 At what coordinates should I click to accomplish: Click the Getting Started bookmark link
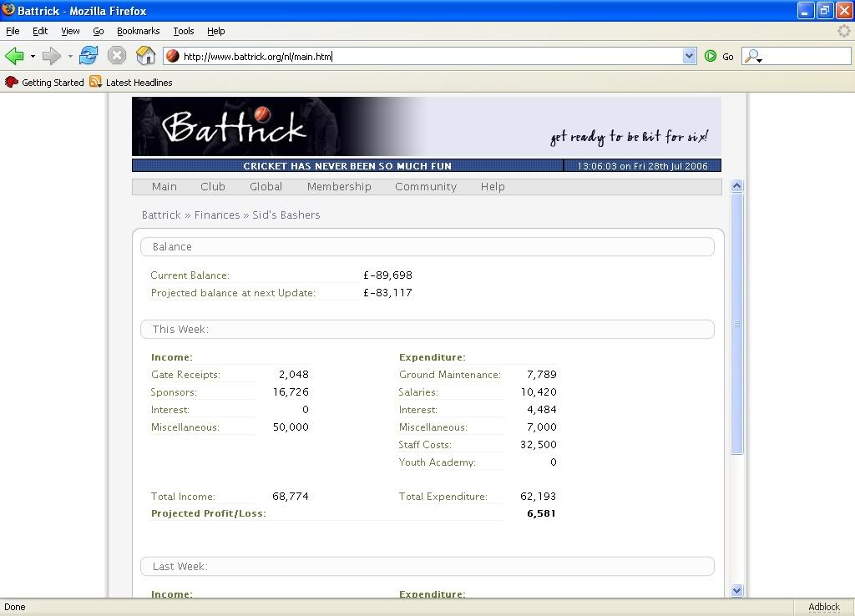53,83
